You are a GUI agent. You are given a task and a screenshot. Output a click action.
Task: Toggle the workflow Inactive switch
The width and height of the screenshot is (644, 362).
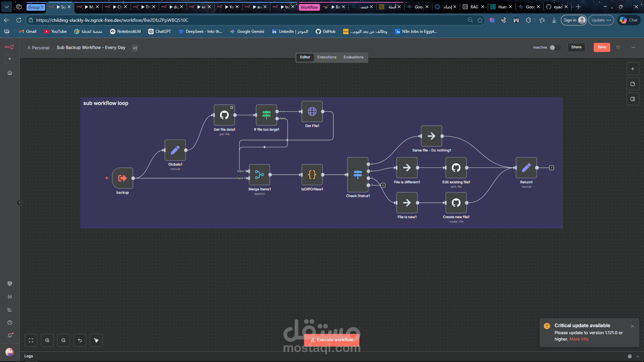coord(555,47)
